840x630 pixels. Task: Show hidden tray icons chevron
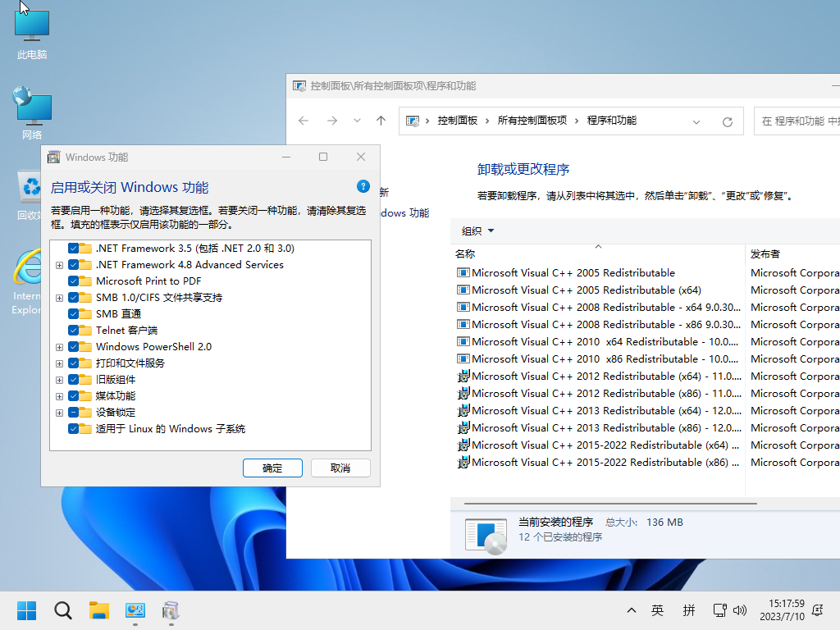tap(632, 610)
